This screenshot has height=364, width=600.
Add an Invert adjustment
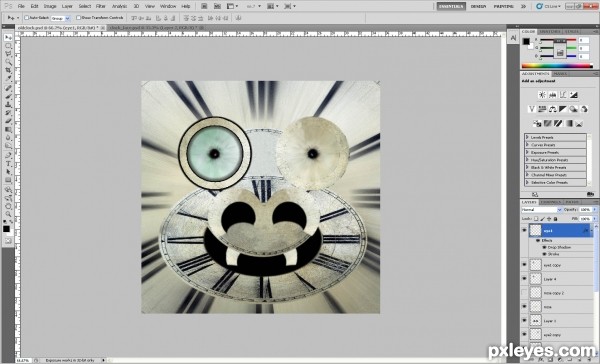click(537, 123)
